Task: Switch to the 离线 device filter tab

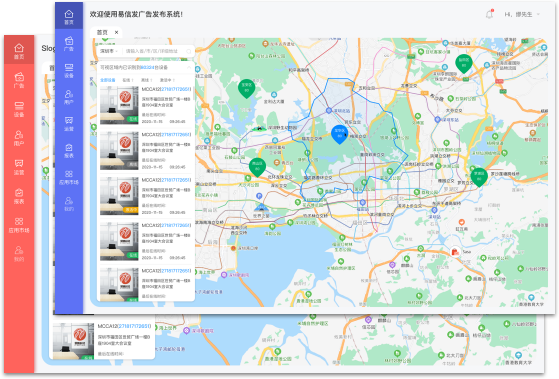Action: click(x=146, y=80)
